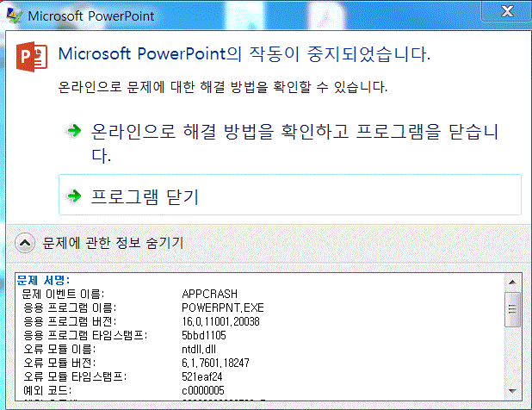Click text 온라인으로 문제에 대한 해결 방법을 확인할 수 있습니다

click(223, 87)
